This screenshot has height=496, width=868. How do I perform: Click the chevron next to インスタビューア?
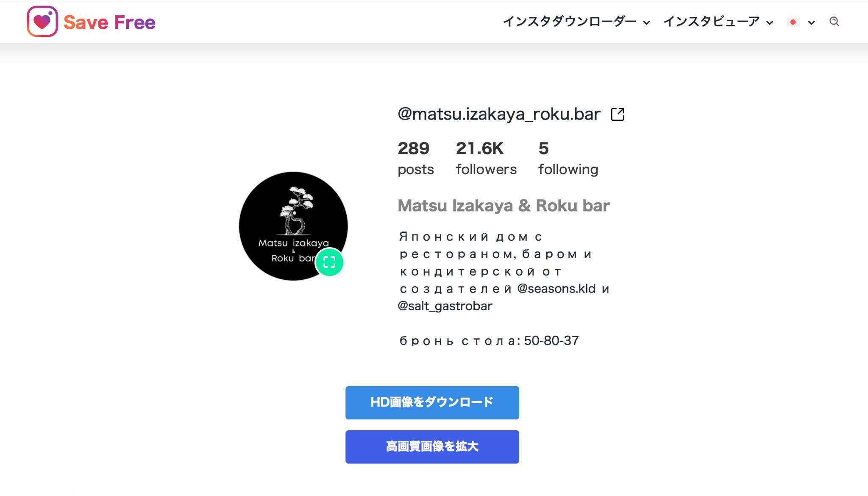[x=771, y=22]
